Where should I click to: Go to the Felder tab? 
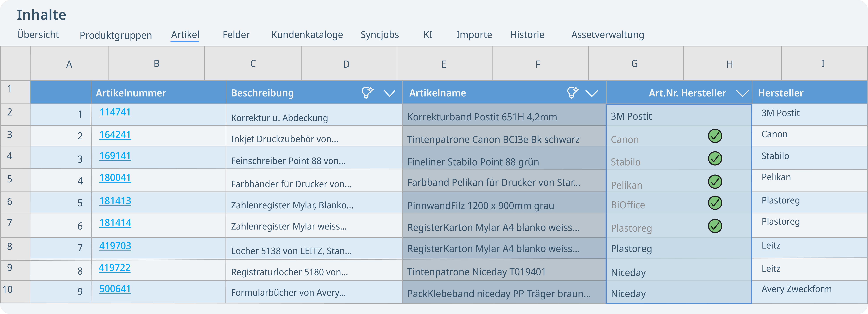(x=236, y=35)
